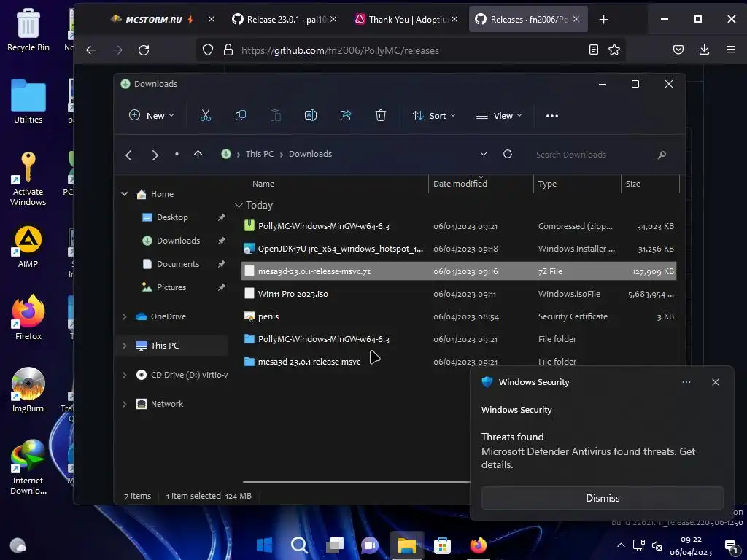The height and width of the screenshot is (560, 747).
Task: Open the new tab plus button in Firefox
Action: tap(603, 20)
